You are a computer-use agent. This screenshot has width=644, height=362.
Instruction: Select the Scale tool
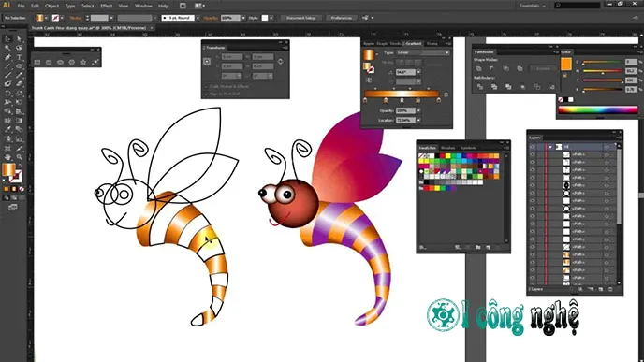click(19, 94)
